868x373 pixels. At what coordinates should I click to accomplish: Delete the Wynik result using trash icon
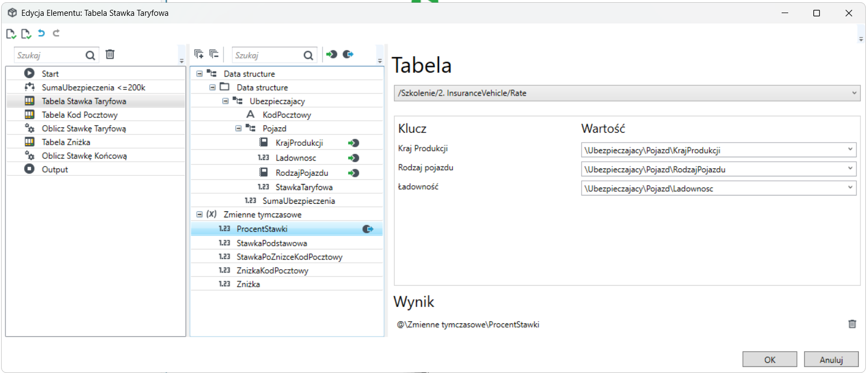coord(852,324)
